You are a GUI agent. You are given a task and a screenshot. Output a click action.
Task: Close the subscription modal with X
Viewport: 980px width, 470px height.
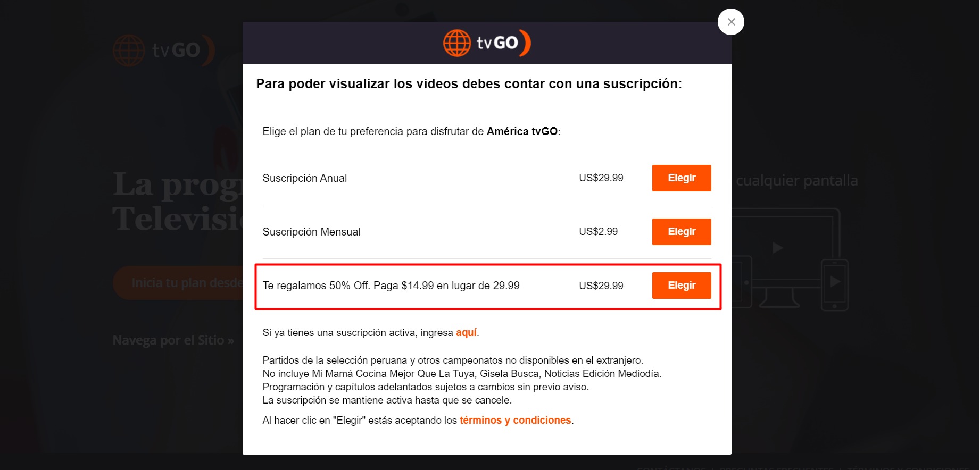point(730,22)
